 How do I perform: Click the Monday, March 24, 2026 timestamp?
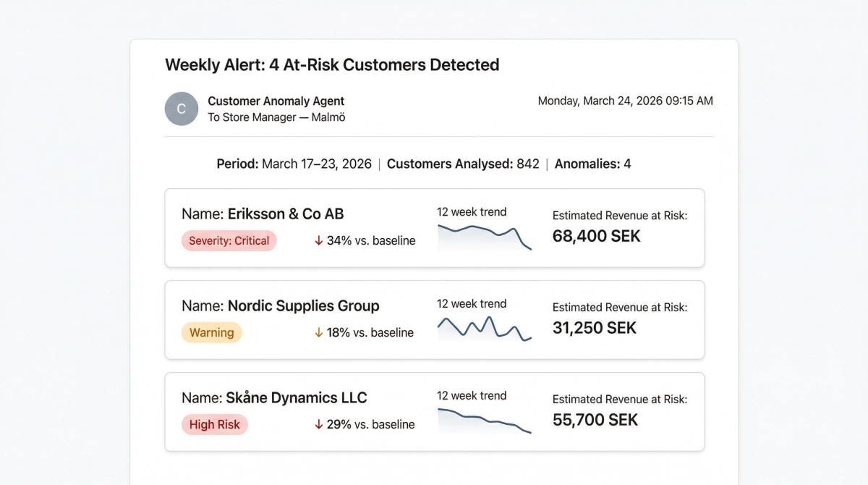[x=625, y=101]
